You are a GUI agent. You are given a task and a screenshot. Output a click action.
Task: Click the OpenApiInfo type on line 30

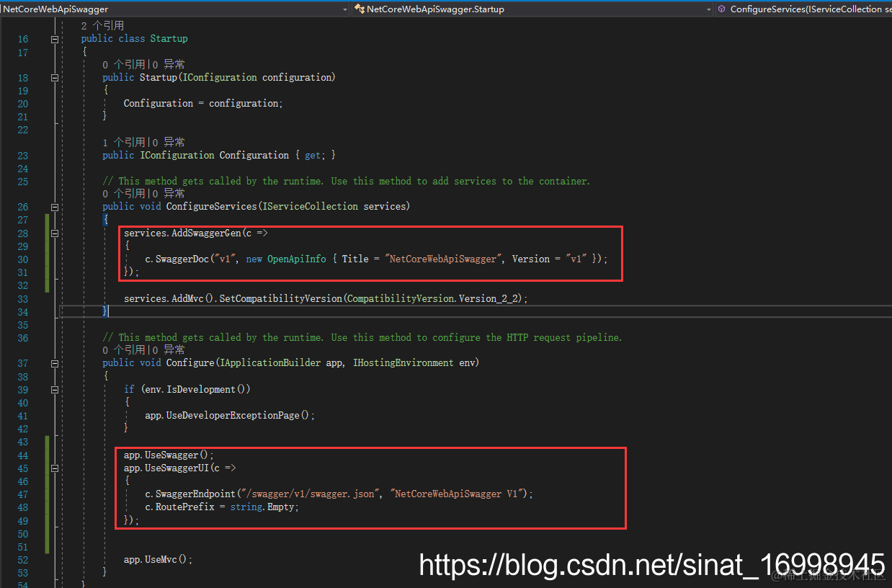297,259
